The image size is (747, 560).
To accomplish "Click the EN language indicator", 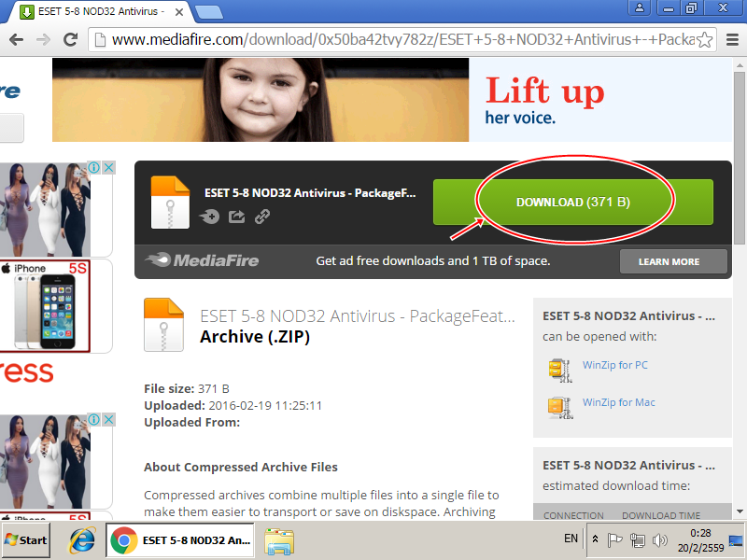I will [571, 539].
